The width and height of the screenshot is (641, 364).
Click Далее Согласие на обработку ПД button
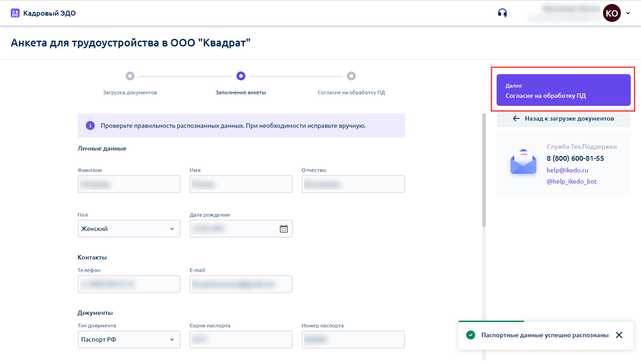coord(563,90)
